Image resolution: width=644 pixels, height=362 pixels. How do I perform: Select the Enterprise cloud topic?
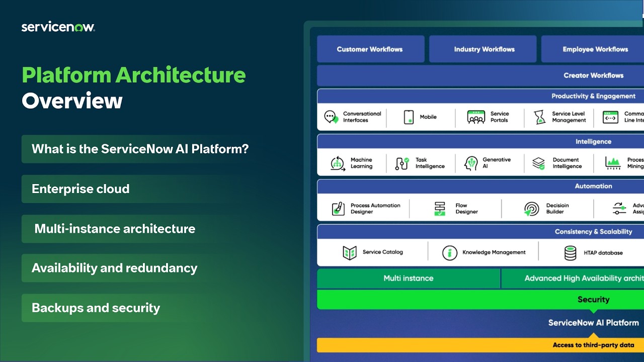click(x=139, y=189)
